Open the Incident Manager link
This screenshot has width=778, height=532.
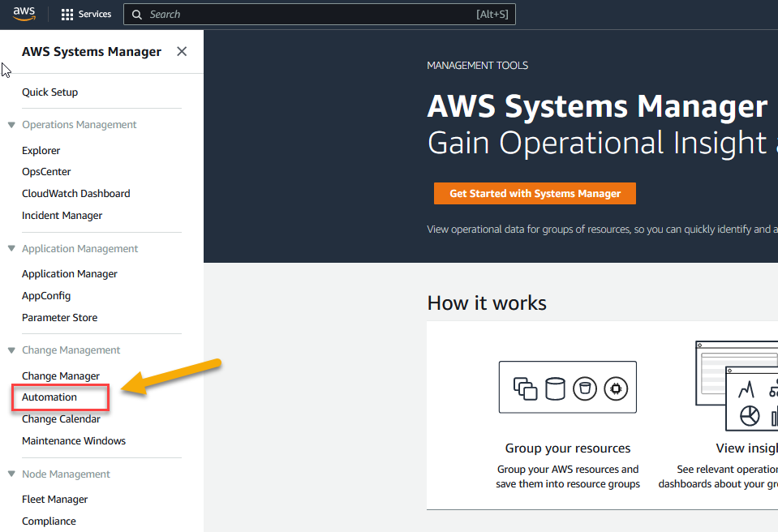pos(62,215)
